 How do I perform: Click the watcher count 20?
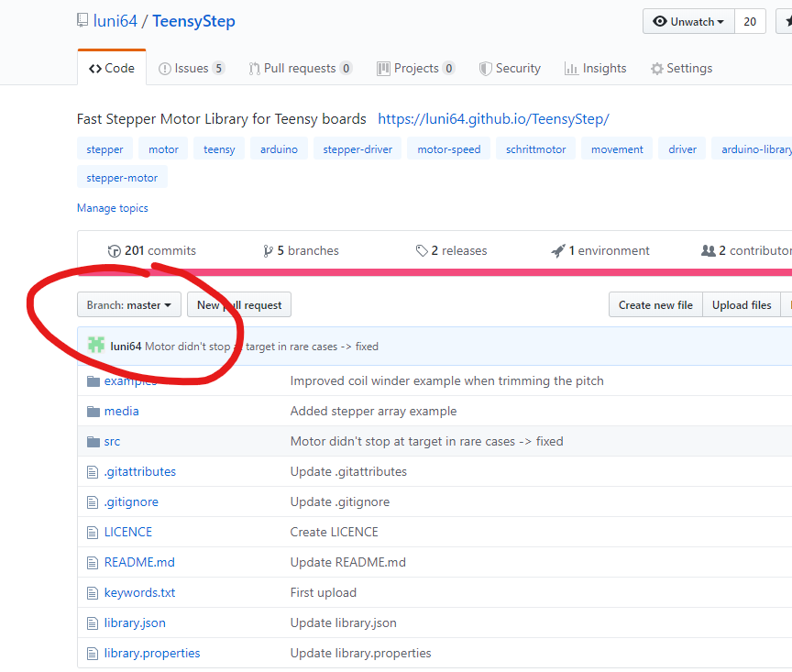pyautogui.click(x=750, y=21)
